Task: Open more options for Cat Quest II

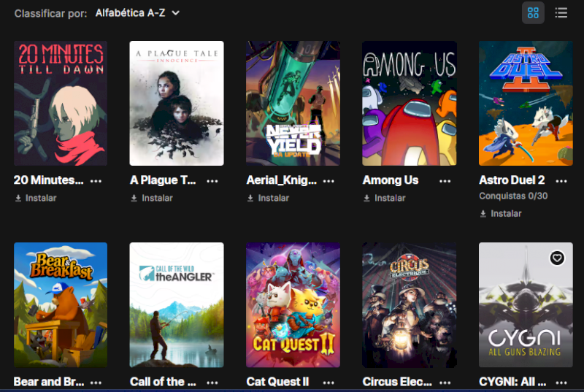Action: point(328,383)
